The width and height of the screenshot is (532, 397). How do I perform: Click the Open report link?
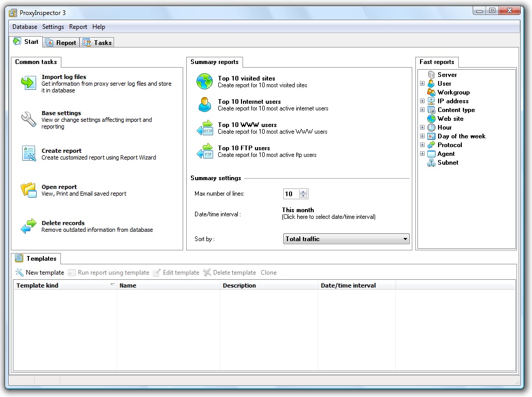(x=59, y=187)
